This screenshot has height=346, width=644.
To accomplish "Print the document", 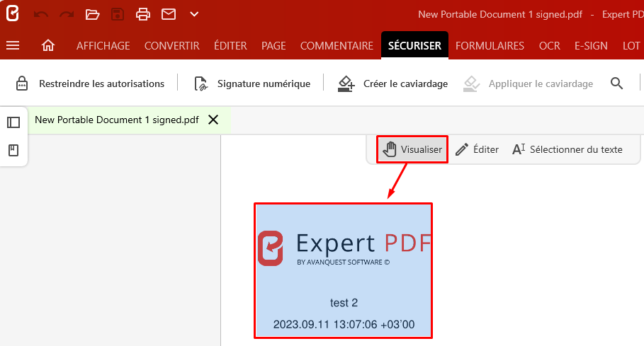I will (x=143, y=14).
